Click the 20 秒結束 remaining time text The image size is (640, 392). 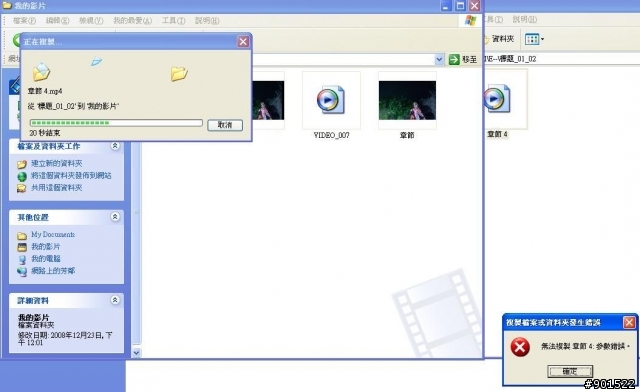45,133
